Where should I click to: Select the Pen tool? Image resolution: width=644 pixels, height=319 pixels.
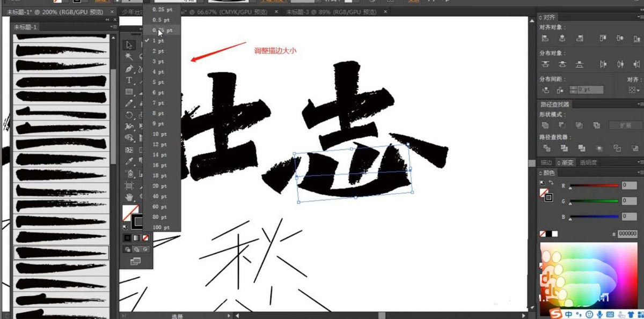click(129, 69)
